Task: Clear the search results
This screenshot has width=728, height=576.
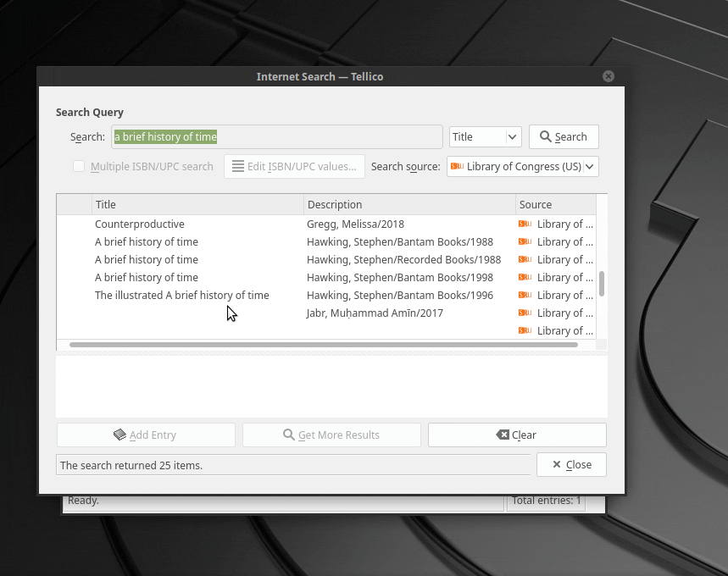Action: click(517, 435)
